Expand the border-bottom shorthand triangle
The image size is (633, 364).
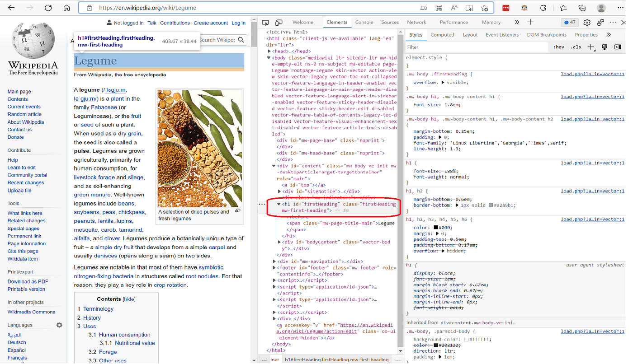click(457, 205)
